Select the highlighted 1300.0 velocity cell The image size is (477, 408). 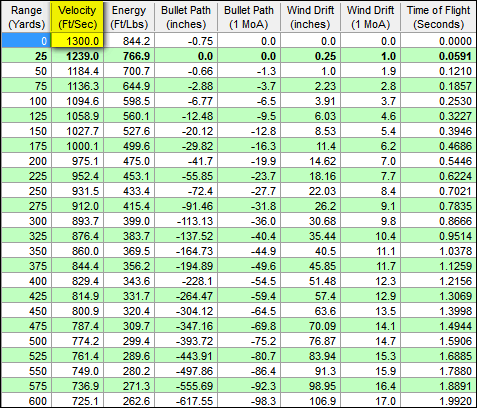point(77,41)
